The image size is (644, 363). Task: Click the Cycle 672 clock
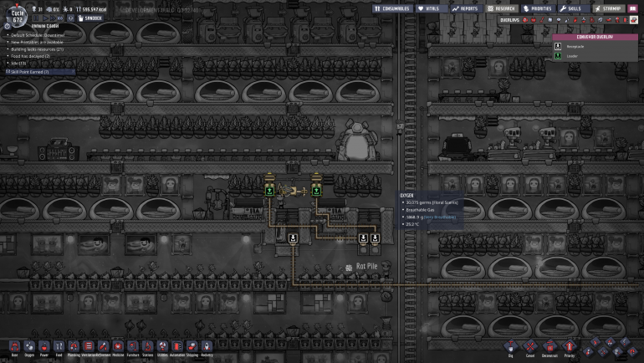[18, 17]
